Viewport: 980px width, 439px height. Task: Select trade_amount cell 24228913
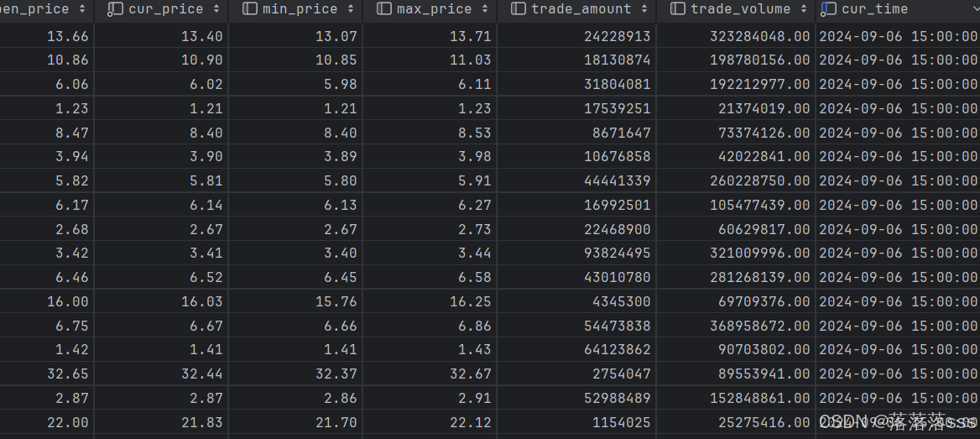pyautogui.click(x=618, y=36)
